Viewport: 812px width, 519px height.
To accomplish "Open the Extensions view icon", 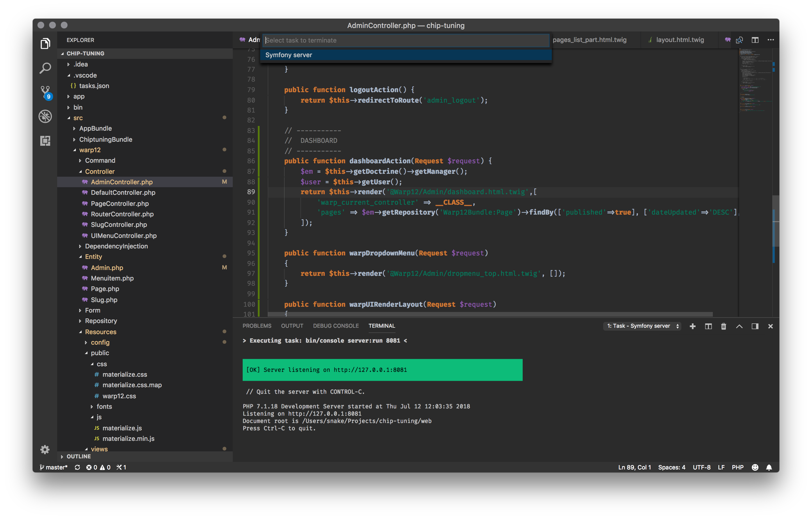I will point(45,141).
